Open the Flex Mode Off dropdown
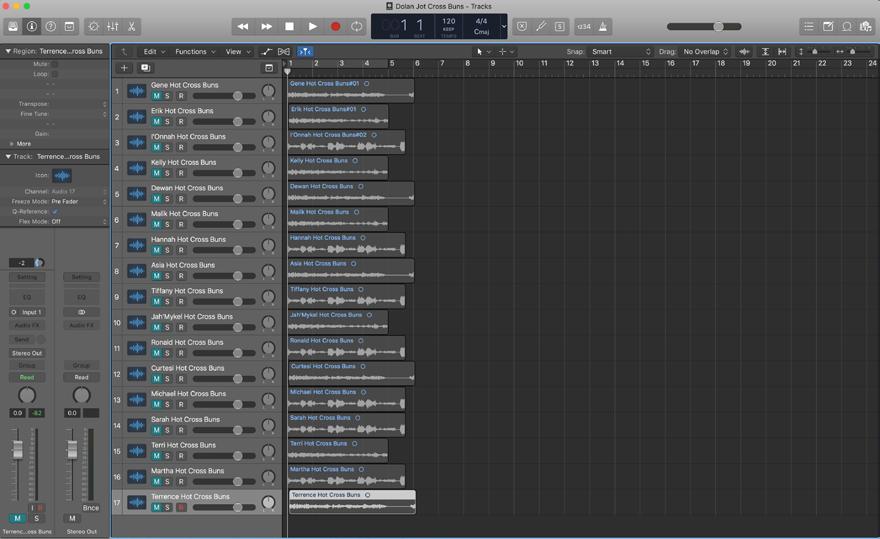 point(78,222)
